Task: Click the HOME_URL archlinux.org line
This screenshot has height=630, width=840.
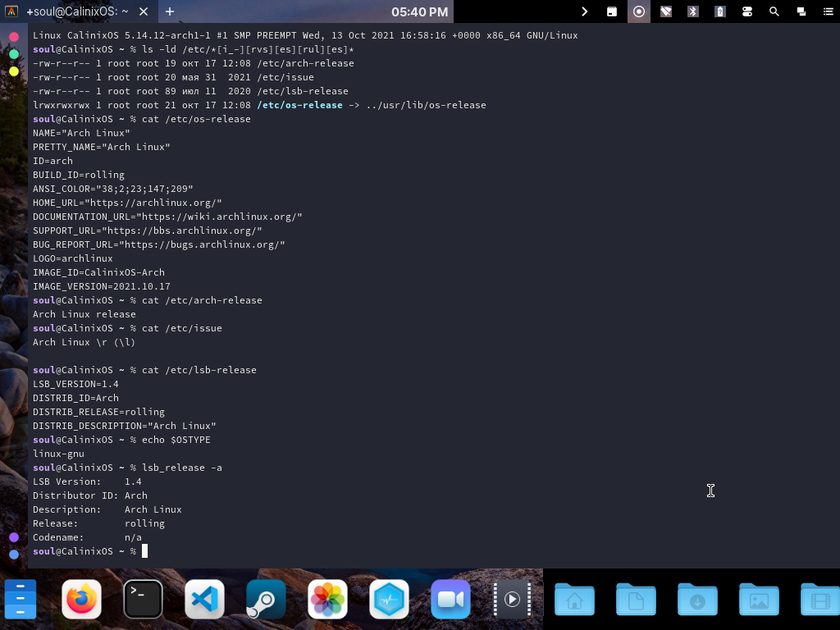Action: [127, 203]
